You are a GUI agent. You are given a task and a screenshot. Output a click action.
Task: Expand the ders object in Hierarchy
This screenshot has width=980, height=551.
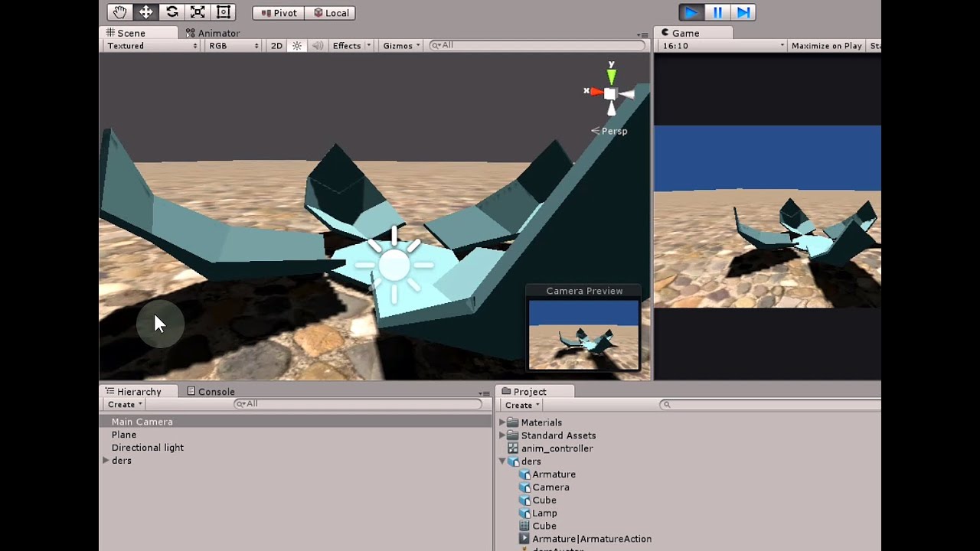click(106, 461)
